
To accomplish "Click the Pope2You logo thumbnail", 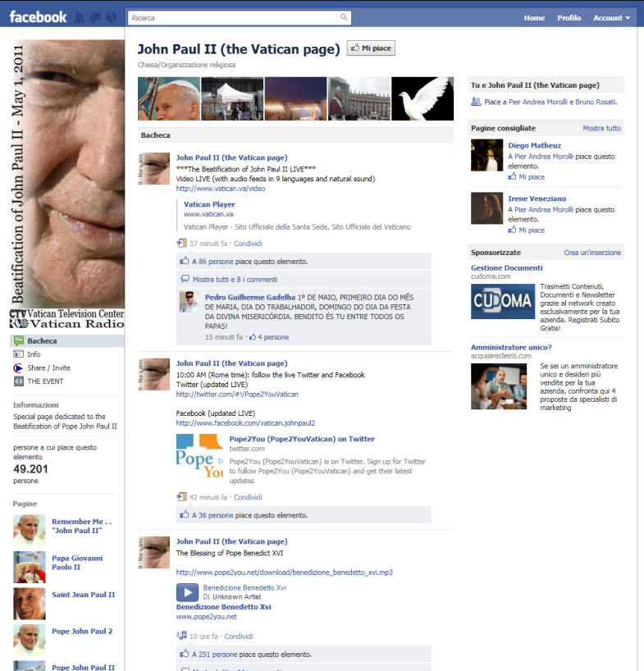I will point(199,456).
